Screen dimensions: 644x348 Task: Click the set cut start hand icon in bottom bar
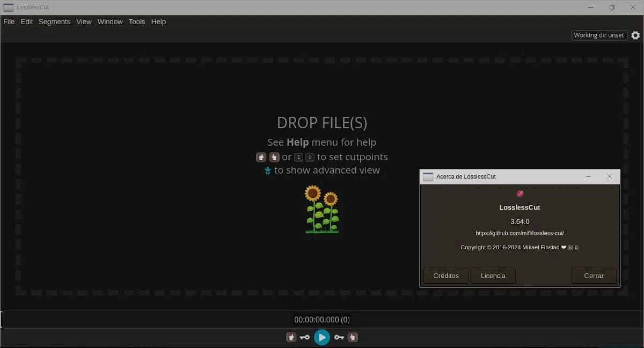tap(291, 337)
